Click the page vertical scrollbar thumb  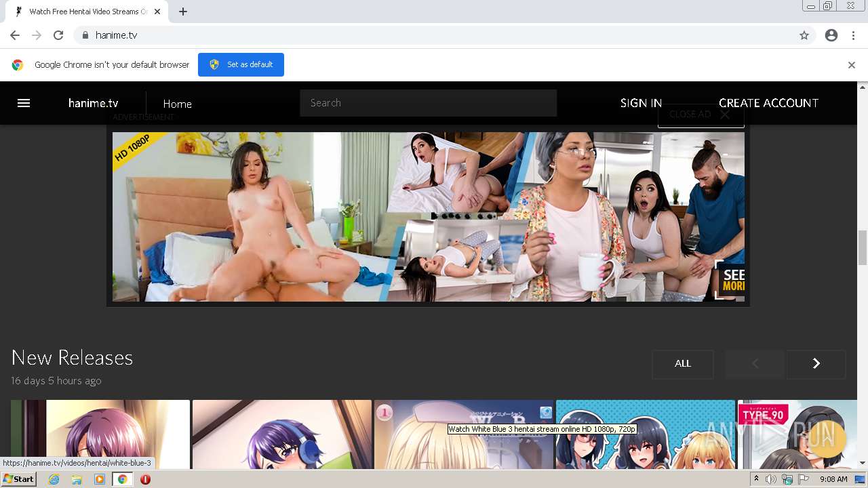coord(863,247)
